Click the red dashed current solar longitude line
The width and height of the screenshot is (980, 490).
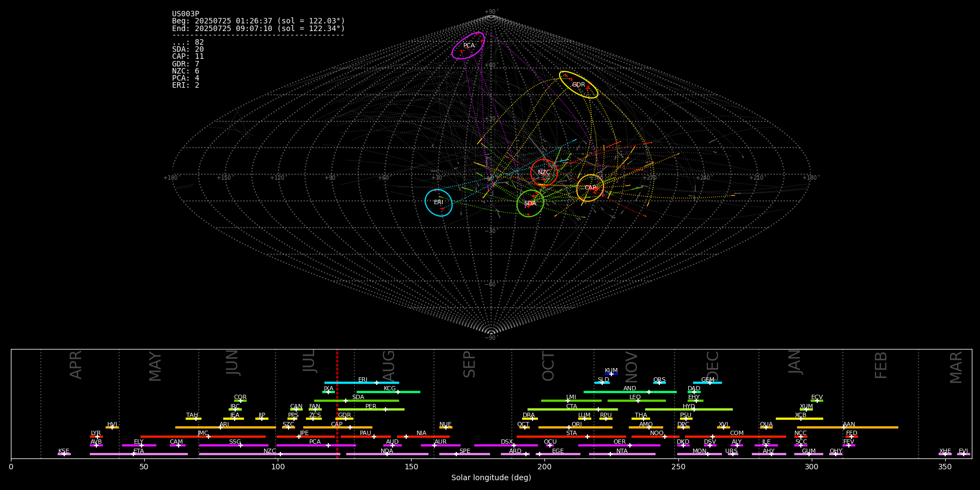point(337,403)
